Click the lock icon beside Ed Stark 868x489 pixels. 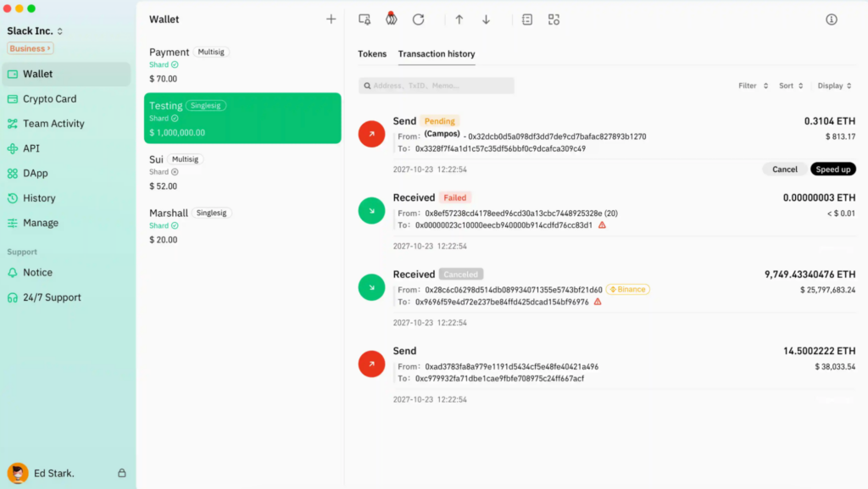point(122,473)
